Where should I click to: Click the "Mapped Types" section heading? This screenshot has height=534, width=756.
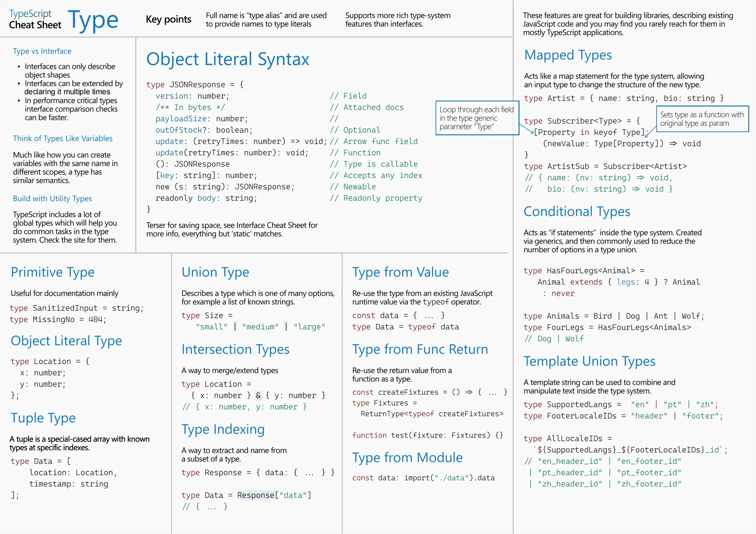pyautogui.click(x=568, y=55)
